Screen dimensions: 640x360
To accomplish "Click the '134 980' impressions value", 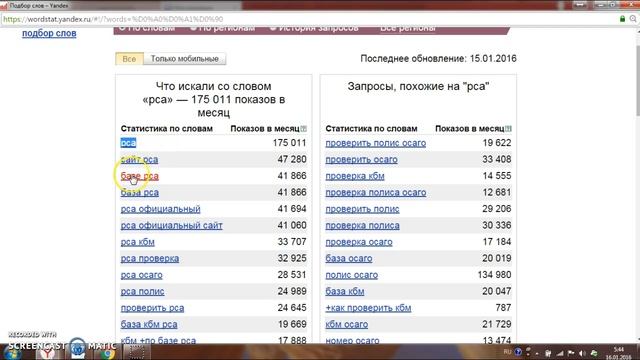I will (494, 275).
